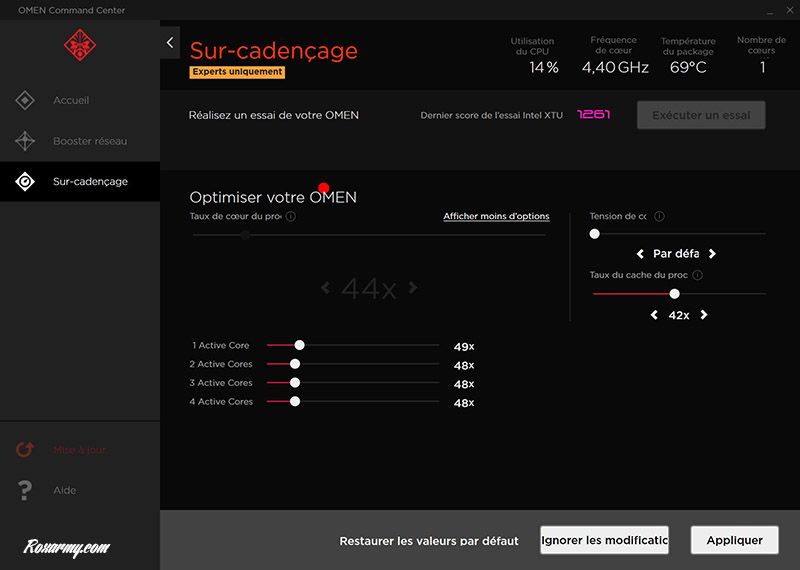Click info icon next to Taux de cœur
Viewport: 800px width, 570px height.
tap(290, 216)
